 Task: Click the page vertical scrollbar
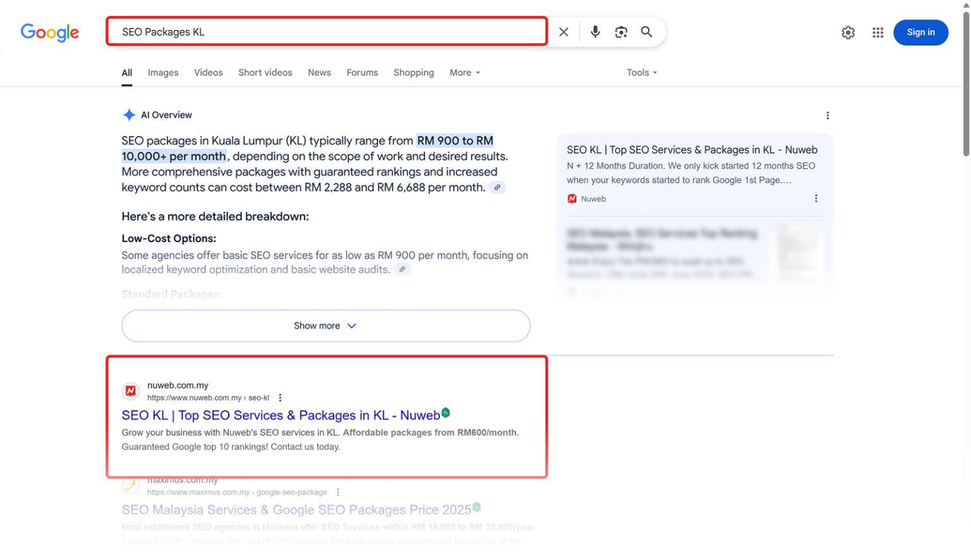[965, 82]
